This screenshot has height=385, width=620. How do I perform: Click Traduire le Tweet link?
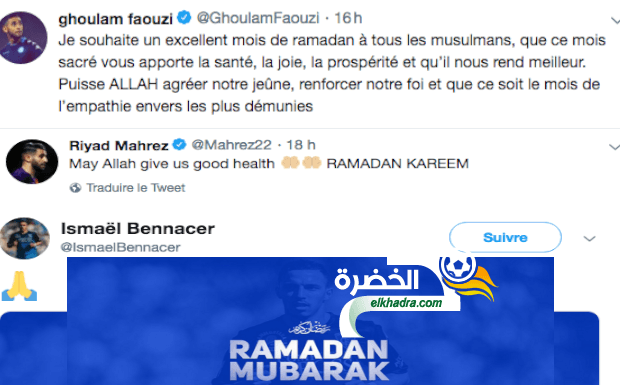136,187
